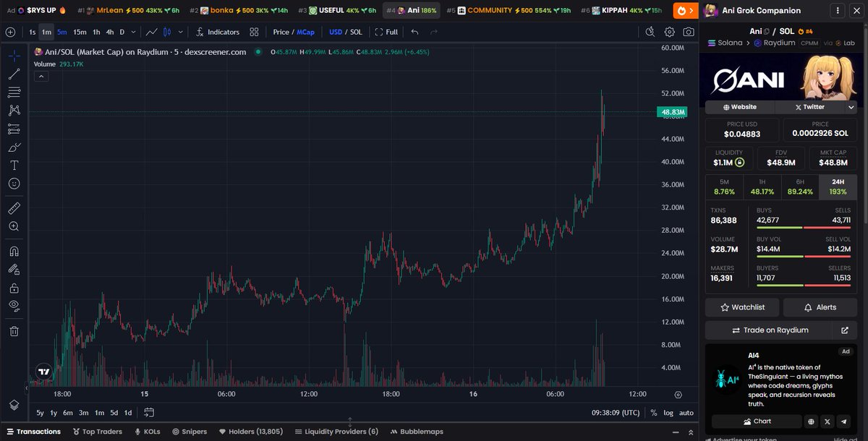Open the go to date calendar
The width and height of the screenshot is (868, 441).
pos(148,413)
